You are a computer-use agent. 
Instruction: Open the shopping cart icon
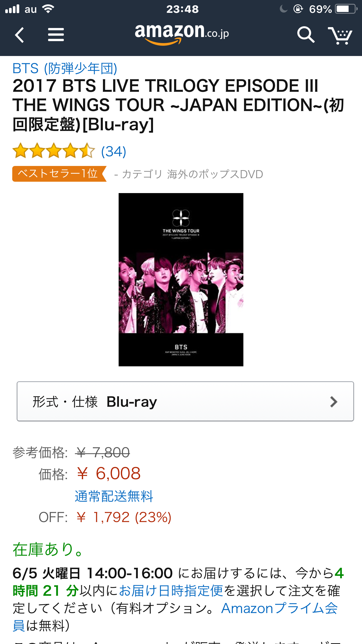[x=340, y=35]
